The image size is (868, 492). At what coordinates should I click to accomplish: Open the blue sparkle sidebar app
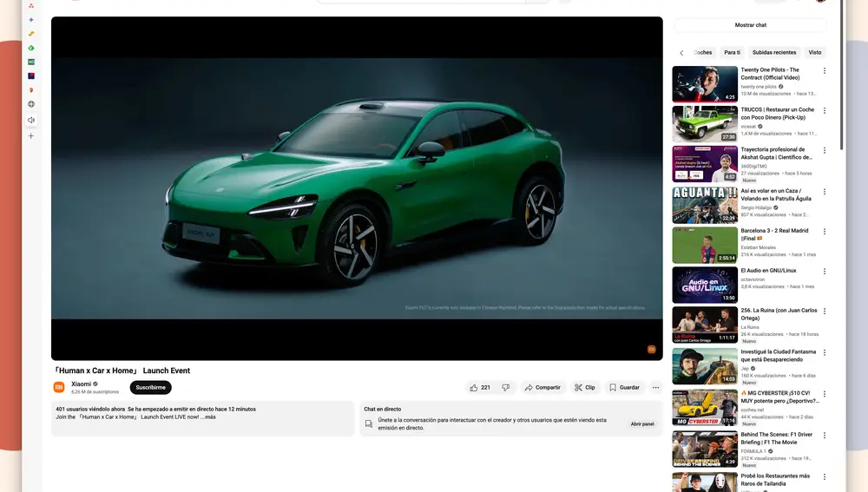coord(31,20)
